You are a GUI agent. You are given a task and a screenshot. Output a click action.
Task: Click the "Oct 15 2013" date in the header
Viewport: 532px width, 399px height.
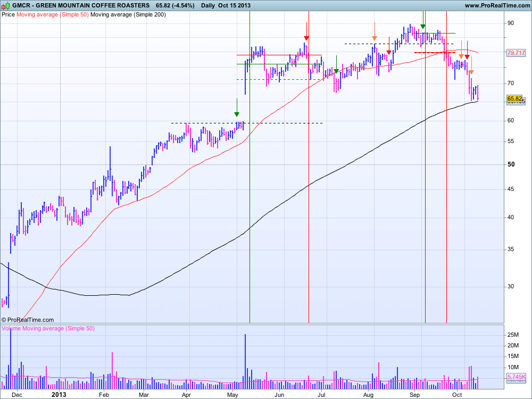tap(235, 5)
